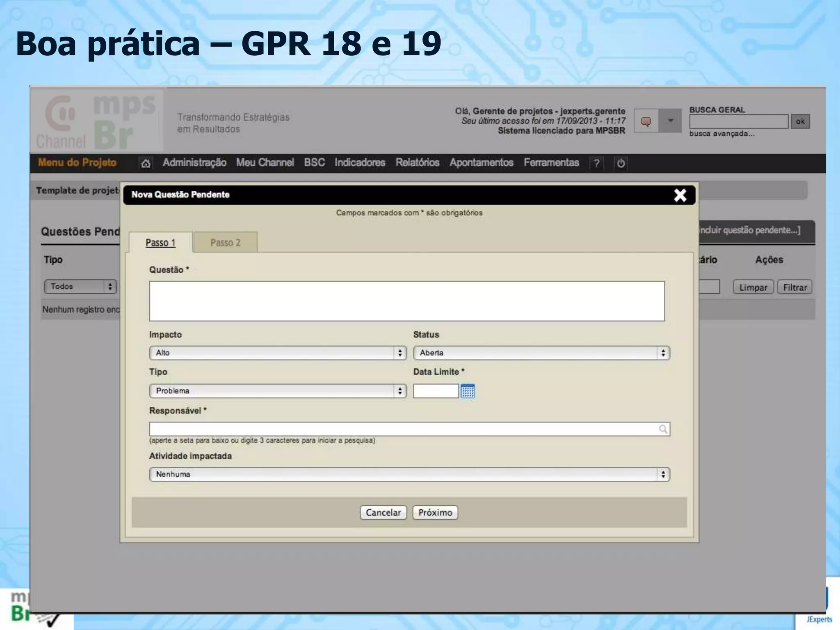Focus the Questão text area
The height and width of the screenshot is (630, 840).
tap(407, 301)
